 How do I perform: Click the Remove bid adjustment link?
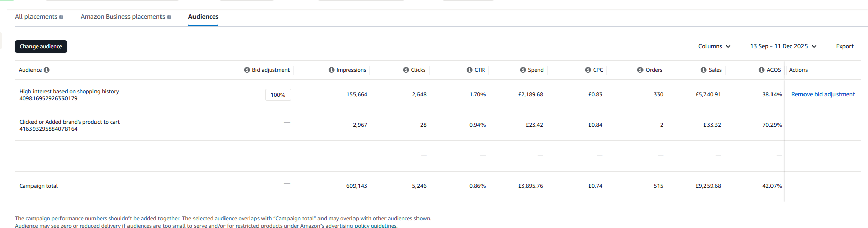coord(823,94)
